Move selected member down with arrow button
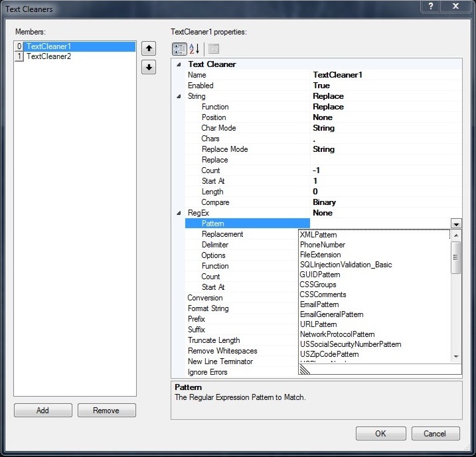 149,67
